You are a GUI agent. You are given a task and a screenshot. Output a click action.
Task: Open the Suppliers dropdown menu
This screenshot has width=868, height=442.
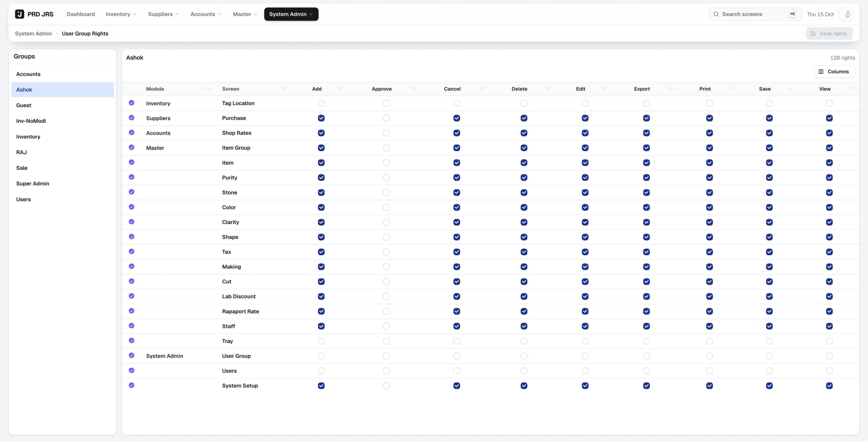tap(163, 14)
